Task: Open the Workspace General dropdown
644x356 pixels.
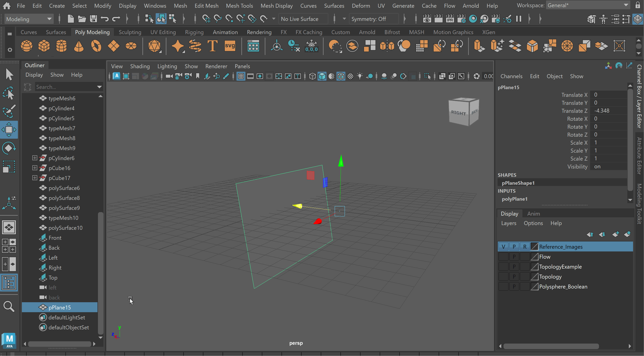Action: pyautogui.click(x=588, y=5)
